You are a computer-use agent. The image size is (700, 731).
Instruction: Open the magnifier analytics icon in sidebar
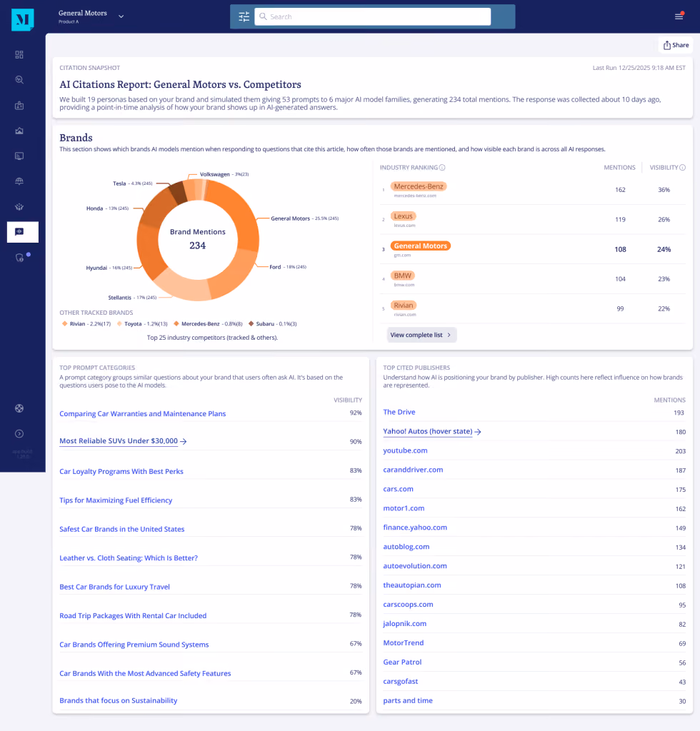(19, 80)
